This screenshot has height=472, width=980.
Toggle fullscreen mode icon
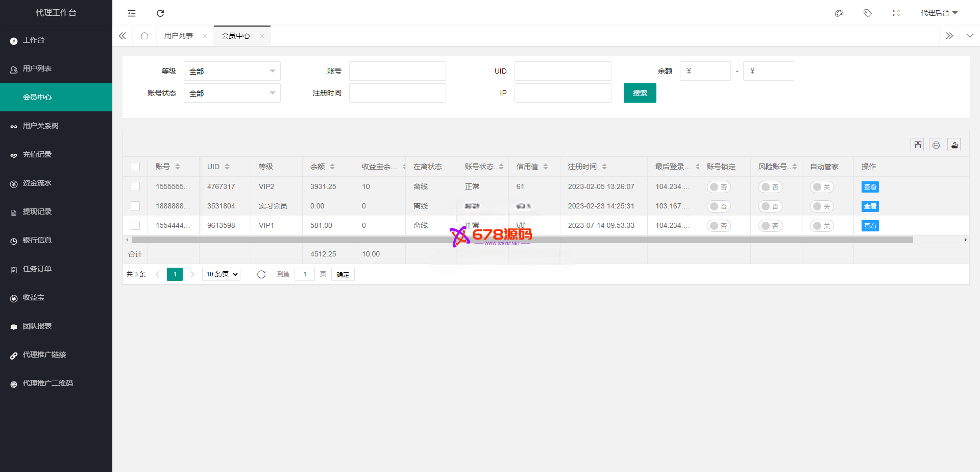(x=896, y=13)
